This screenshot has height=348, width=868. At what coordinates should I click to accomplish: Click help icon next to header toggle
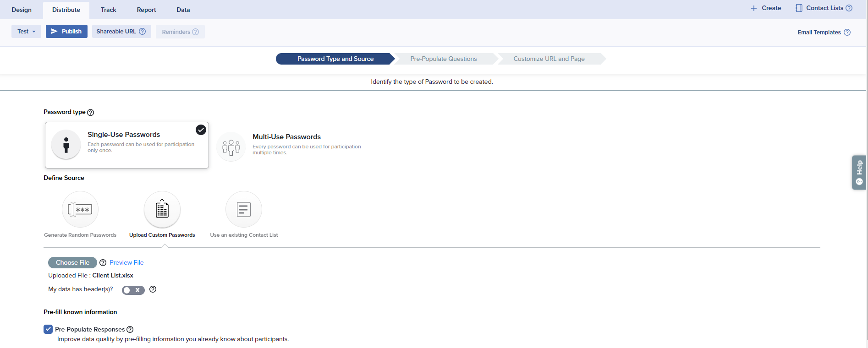[x=153, y=289]
